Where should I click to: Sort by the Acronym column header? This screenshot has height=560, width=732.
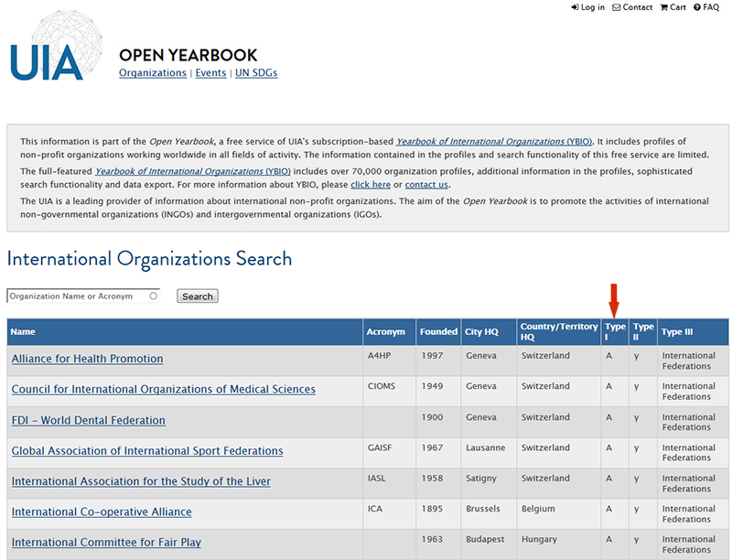pos(390,332)
